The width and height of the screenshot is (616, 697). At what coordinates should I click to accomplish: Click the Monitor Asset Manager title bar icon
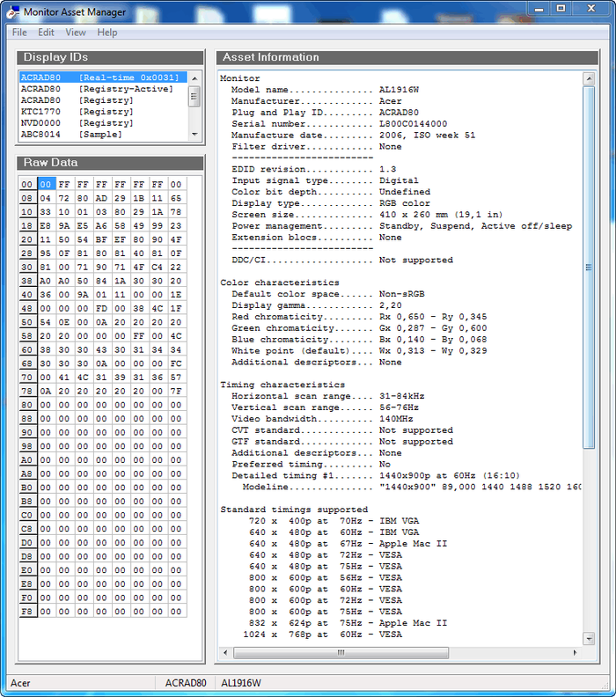coord(12,12)
